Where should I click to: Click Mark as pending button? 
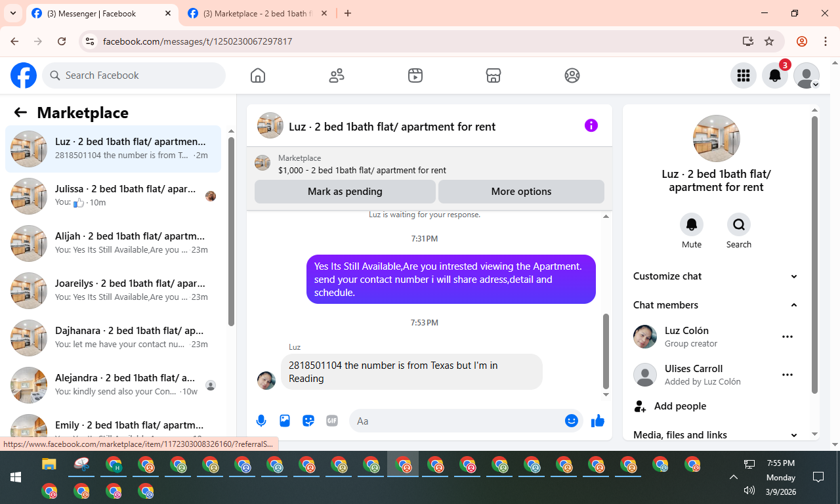click(345, 192)
